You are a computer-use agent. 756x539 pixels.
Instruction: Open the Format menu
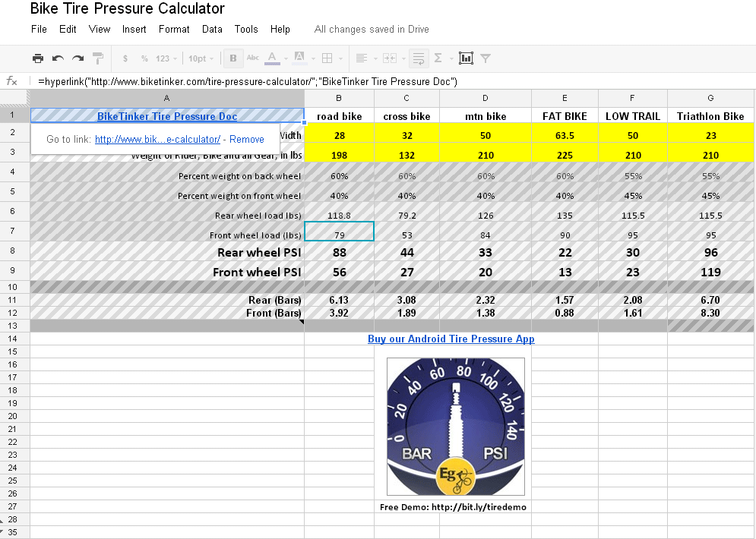(x=174, y=30)
